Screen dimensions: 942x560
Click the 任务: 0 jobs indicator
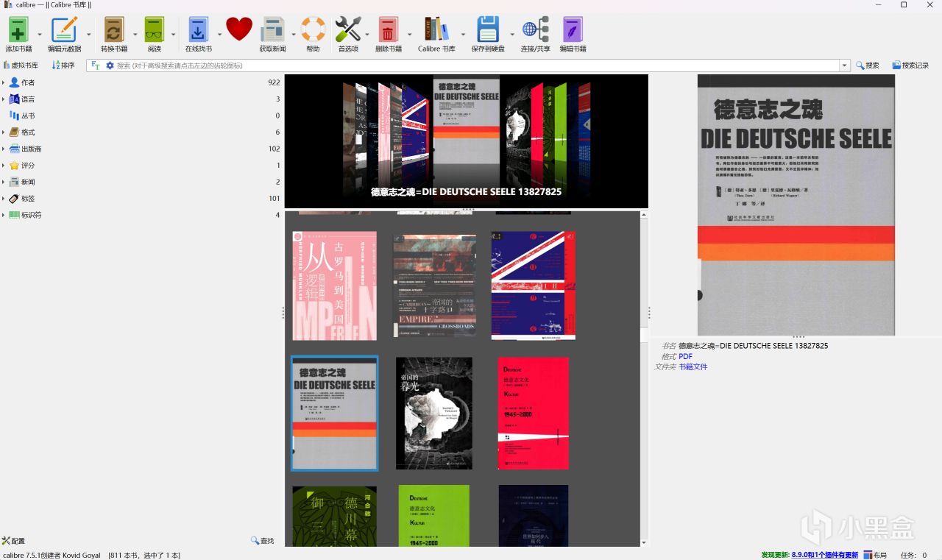pos(913,555)
